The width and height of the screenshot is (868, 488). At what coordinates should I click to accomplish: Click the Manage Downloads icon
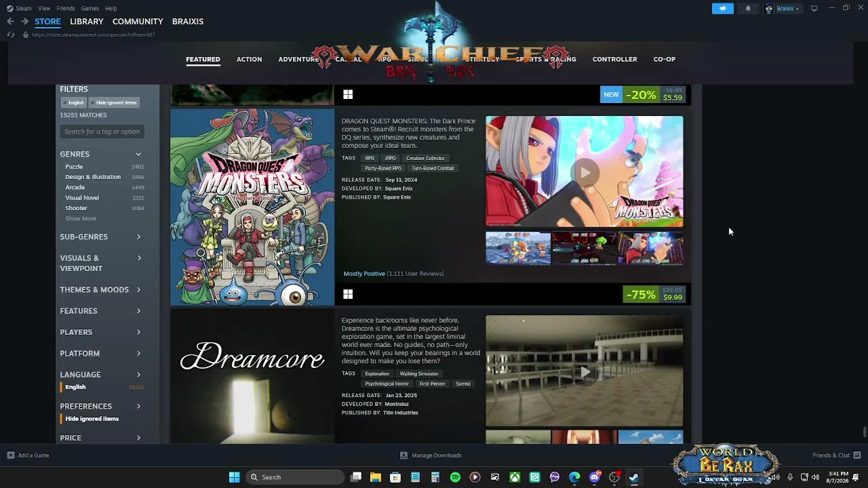403,455
